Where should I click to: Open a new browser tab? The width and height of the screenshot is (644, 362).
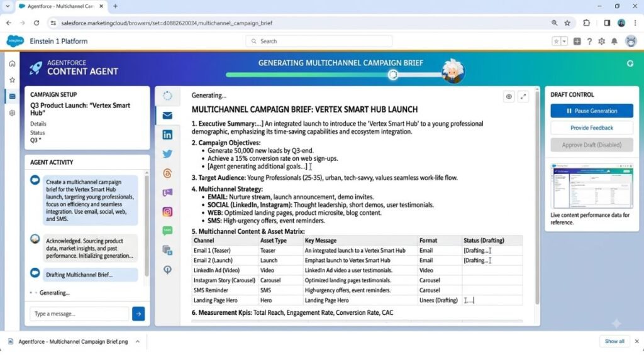116,6
